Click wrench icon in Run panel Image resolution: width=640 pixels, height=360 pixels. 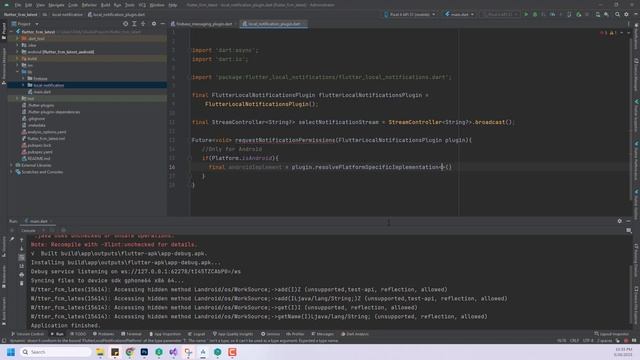pyautogui.click(x=12, y=239)
